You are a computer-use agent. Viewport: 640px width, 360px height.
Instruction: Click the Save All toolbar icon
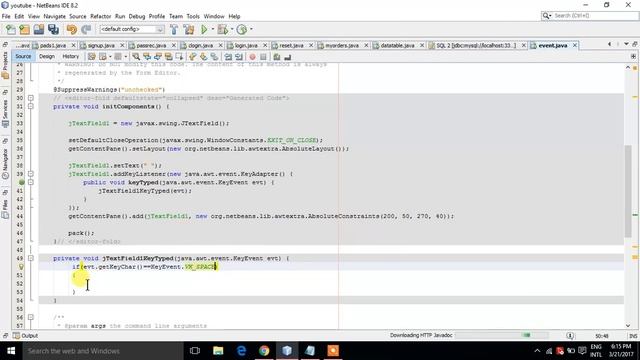pyautogui.click(x=53, y=29)
